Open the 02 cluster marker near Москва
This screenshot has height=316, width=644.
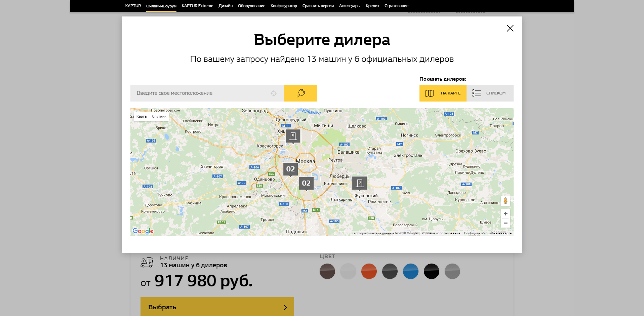point(290,169)
